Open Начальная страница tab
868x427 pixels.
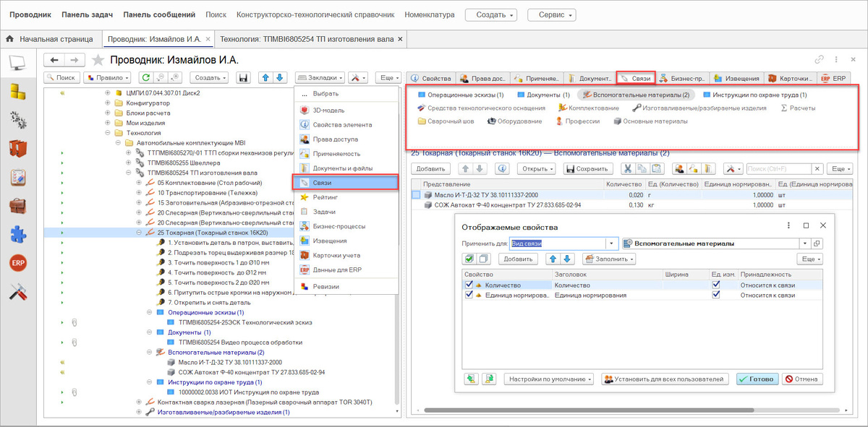pos(50,39)
